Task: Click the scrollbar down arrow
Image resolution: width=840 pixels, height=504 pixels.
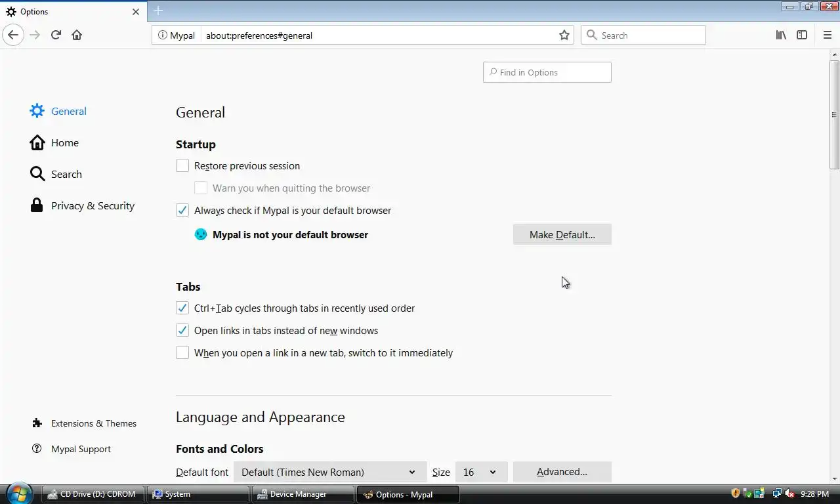Action: tap(834, 478)
